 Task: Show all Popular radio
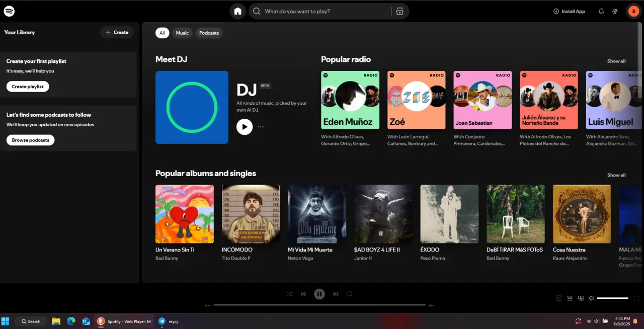616,61
